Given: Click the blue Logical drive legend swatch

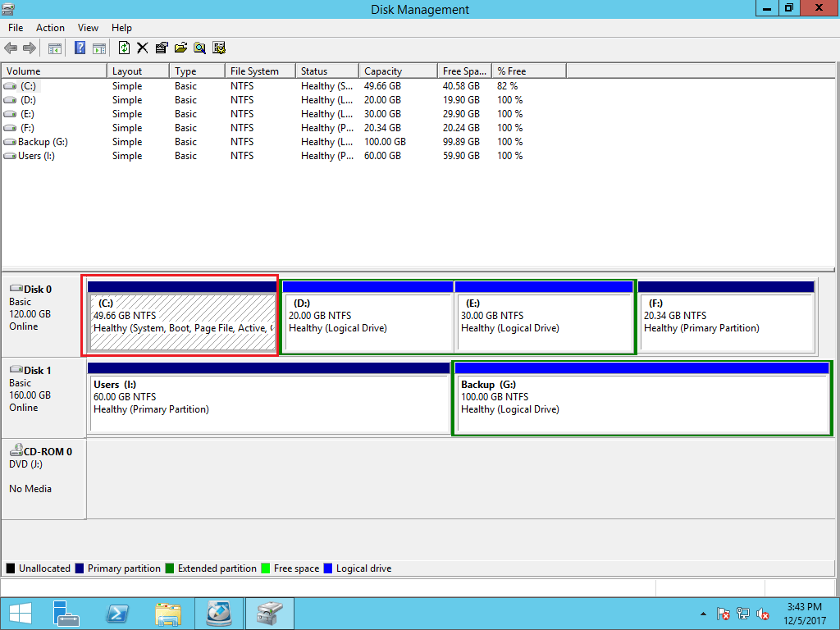Looking at the screenshot, I should click(328, 568).
